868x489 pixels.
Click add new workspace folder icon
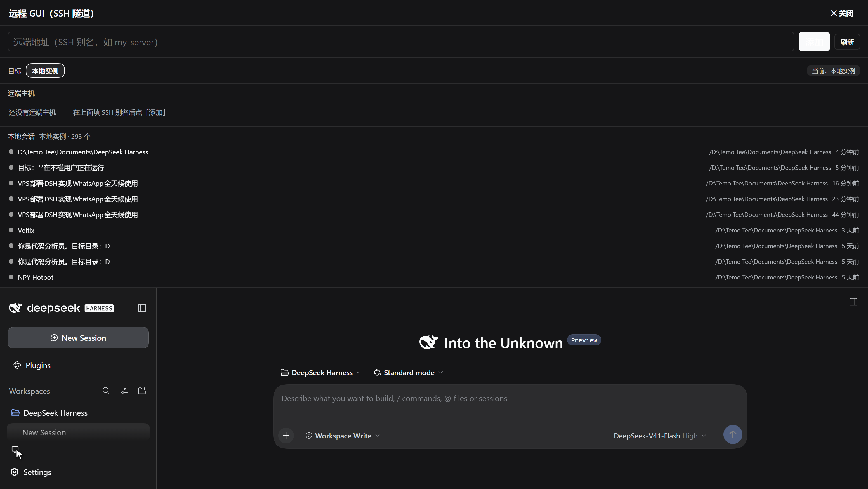(142, 391)
